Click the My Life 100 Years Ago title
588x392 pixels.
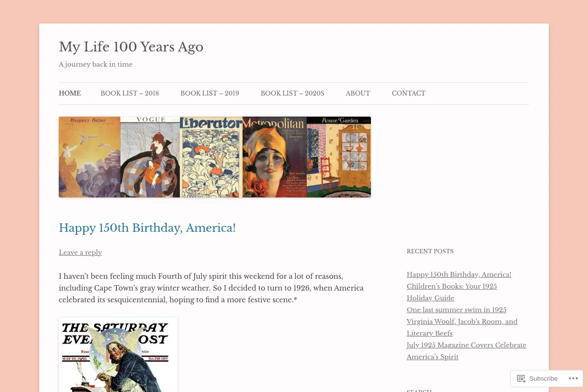coord(131,47)
